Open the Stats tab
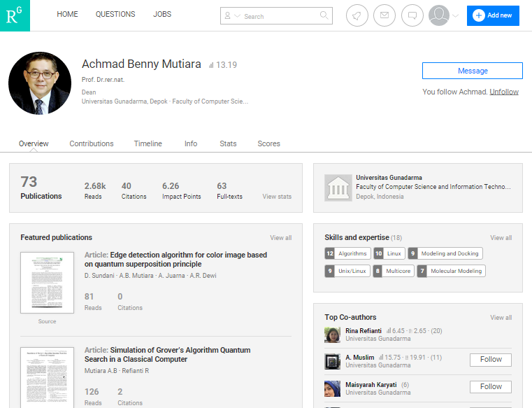 tap(228, 143)
